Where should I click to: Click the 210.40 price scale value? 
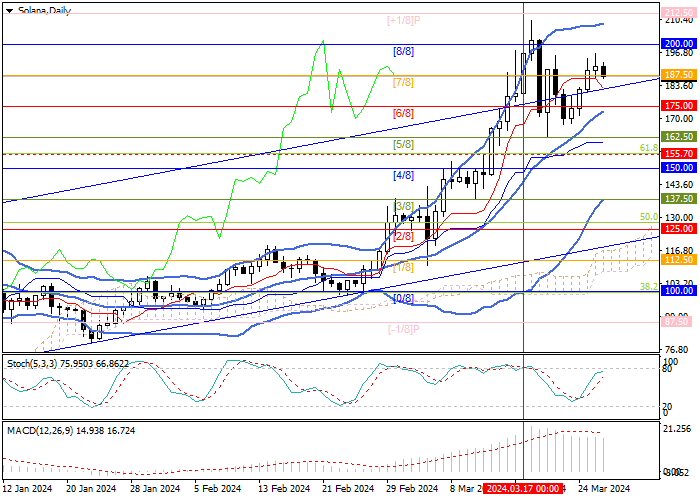(x=679, y=21)
